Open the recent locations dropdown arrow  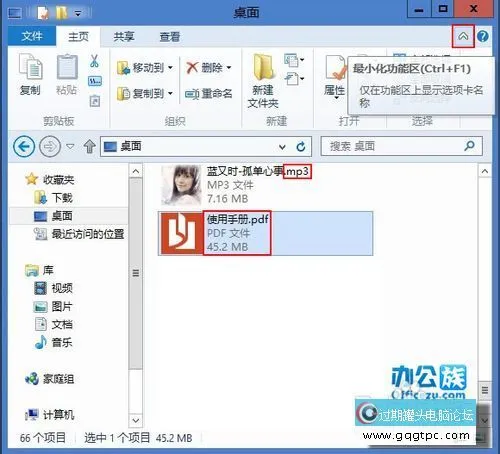(70, 146)
